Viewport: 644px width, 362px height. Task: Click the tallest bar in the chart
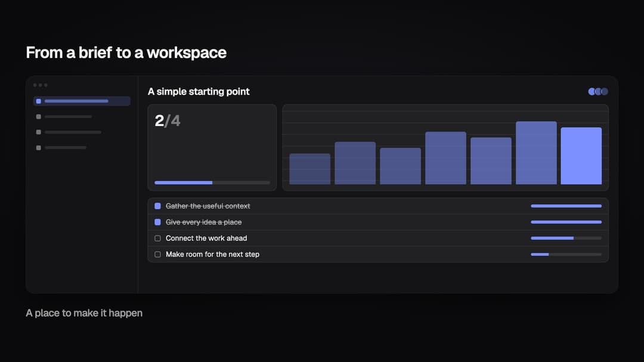pos(536,153)
